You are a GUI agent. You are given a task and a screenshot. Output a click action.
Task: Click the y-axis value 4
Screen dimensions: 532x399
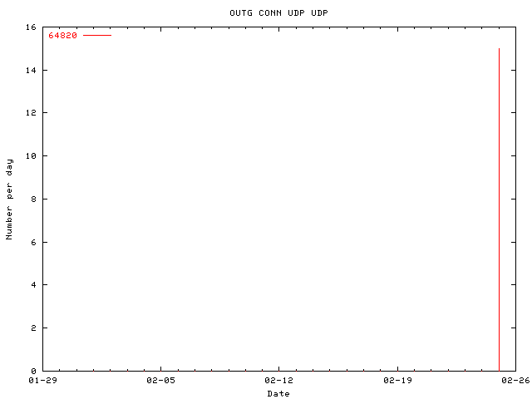pos(33,284)
